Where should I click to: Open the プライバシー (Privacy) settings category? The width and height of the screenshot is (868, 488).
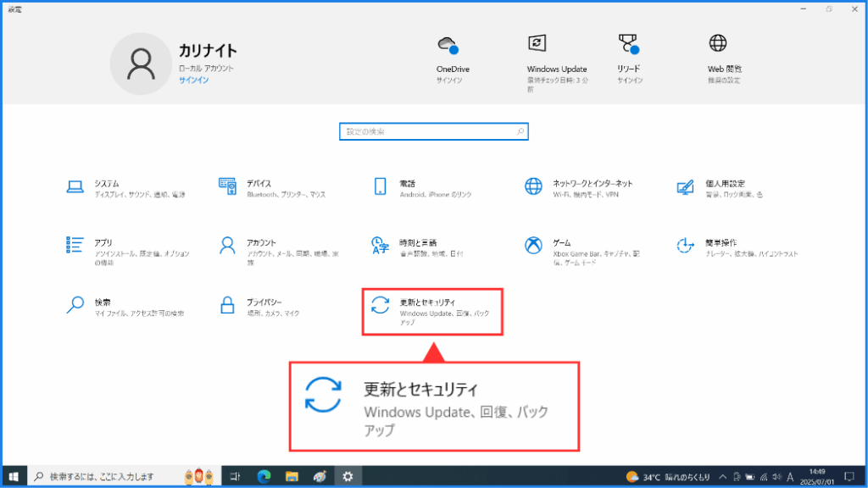(259, 307)
